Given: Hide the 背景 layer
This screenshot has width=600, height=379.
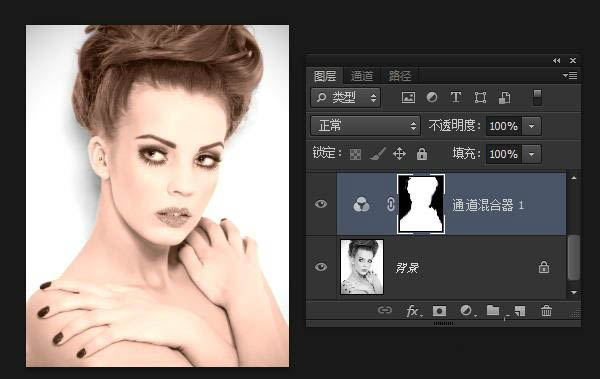Looking at the screenshot, I should 321,266.
